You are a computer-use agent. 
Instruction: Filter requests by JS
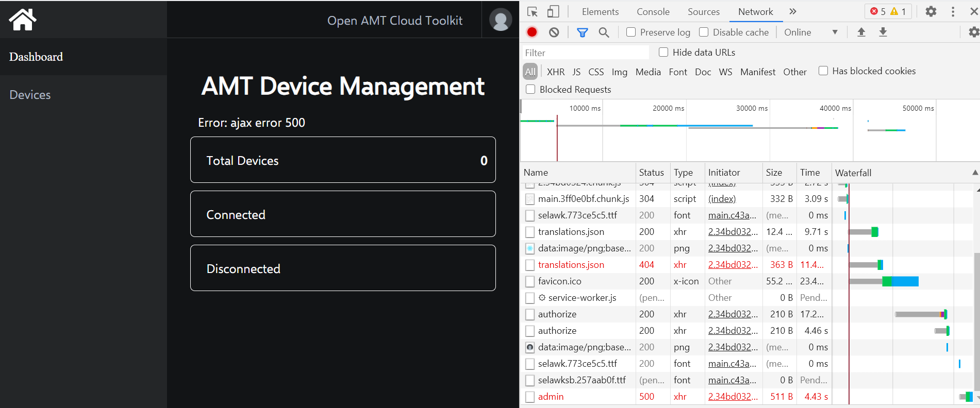point(576,72)
